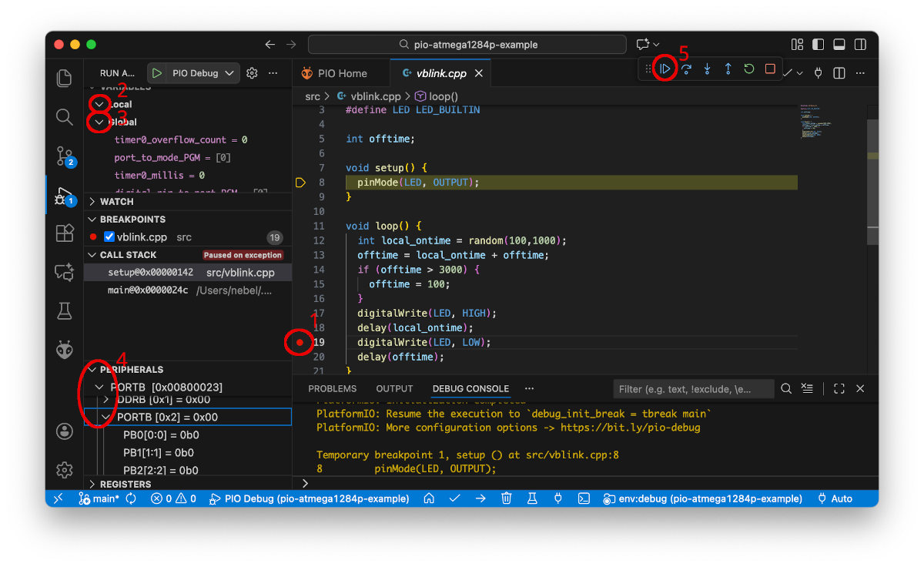Open the PlatformIO alien icon in activity bar
The height and width of the screenshot is (567, 924).
click(x=65, y=349)
